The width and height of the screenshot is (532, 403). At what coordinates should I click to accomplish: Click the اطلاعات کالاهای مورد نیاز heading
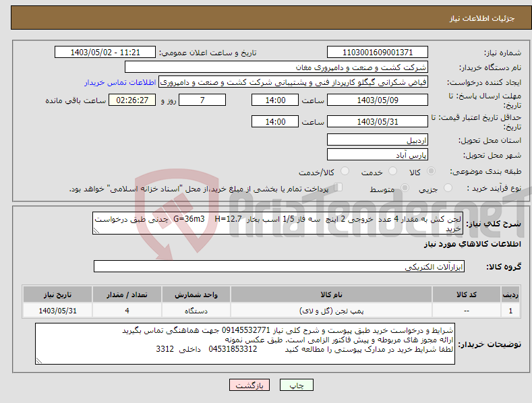coord(472,244)
